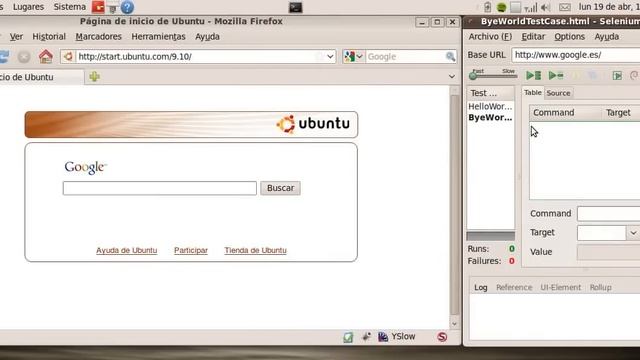Switch to Selenium Table tab
The height and width of the screenshot is (360, 640).
(x=533, y=93)
